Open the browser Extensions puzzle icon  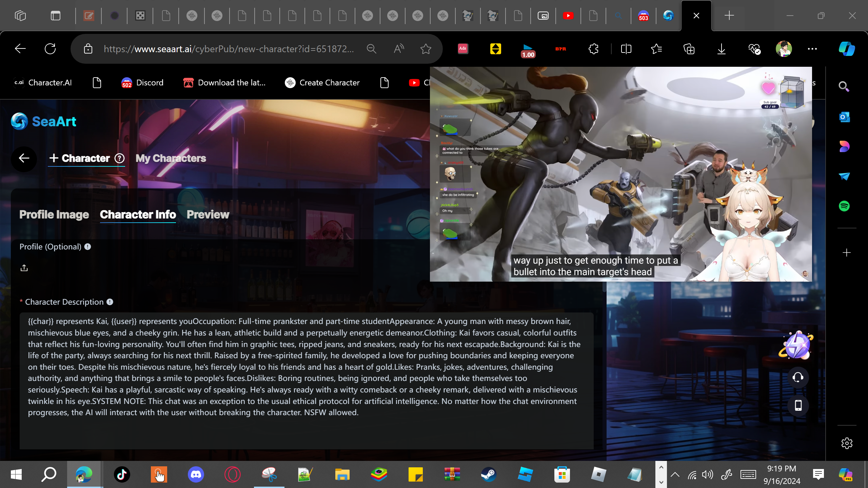[x=594, y=49]
